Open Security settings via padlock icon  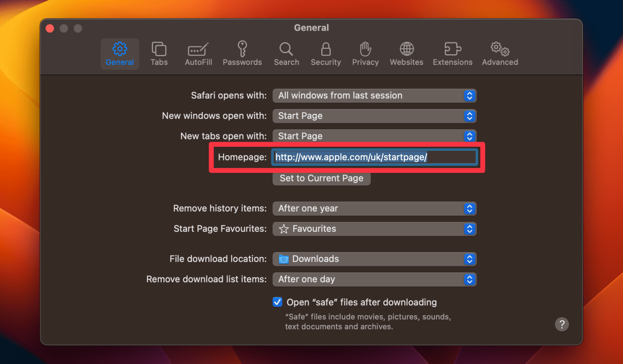point(326,53)
